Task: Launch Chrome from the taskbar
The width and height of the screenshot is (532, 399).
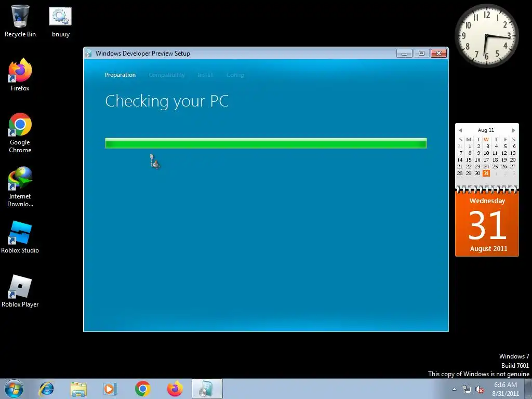Action: coord(142,389)
